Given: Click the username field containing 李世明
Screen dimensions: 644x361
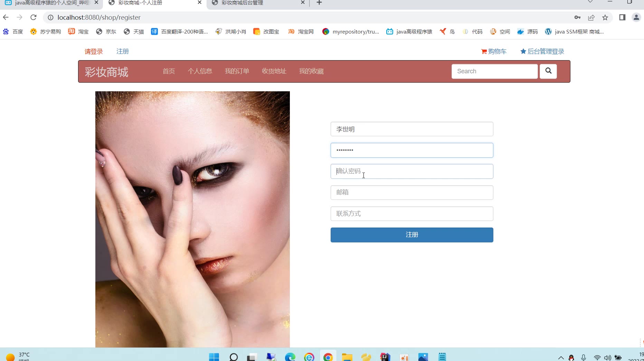Looking at the screenshot, I should coord(412,129).
